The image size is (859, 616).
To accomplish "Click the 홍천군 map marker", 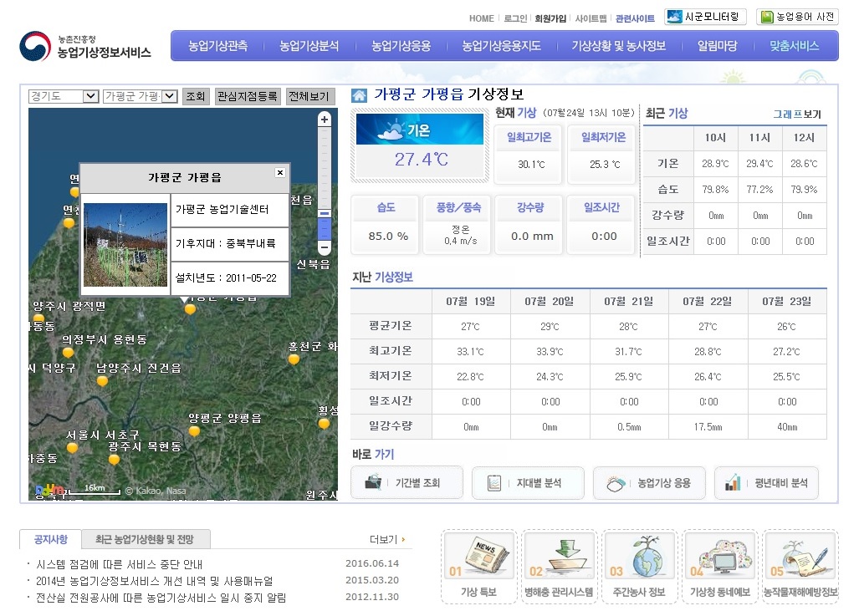I will coord(294,359).
